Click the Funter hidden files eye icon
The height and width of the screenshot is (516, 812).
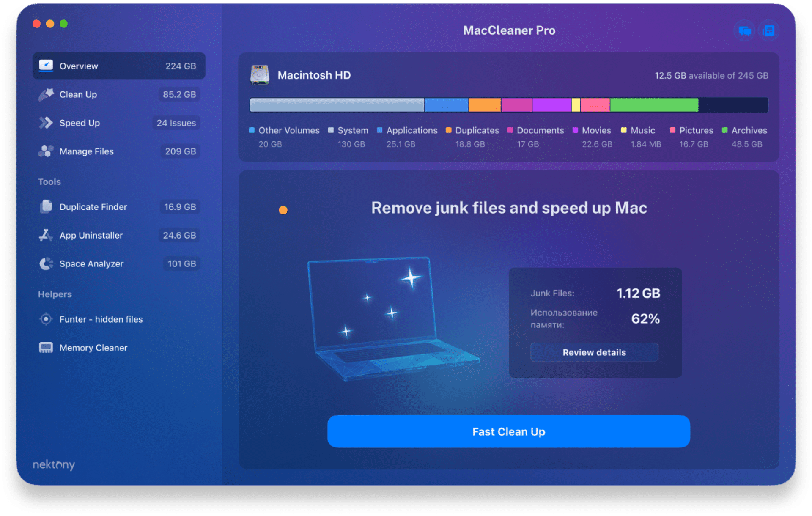pyautogui.click(x=46, y=319)
